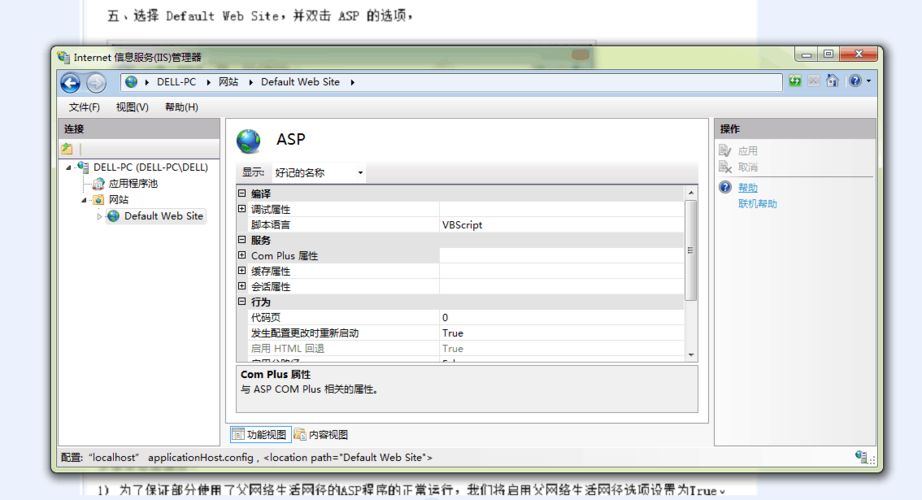Screen dimensions: 922x500
Task: Open the 视图(V) menu
Action: (x=132, y=107)
